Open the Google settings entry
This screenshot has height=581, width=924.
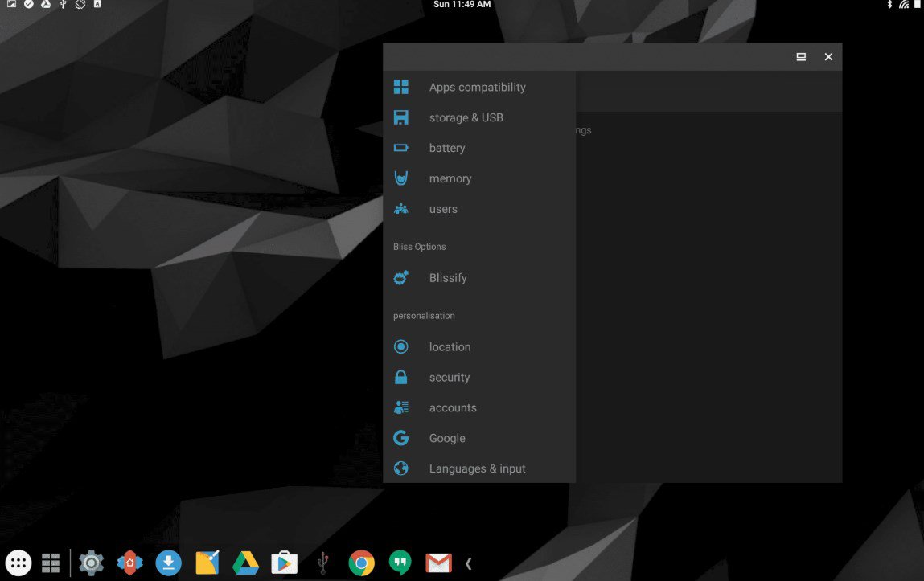pos(446,438)
